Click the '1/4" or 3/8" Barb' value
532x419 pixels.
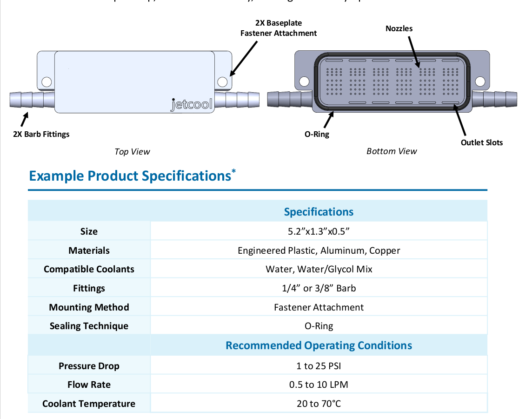(319, 288)
